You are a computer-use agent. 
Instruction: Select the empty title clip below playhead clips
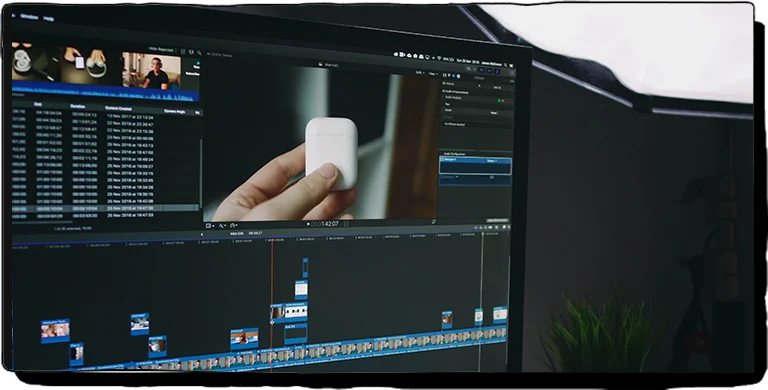[296, 333]
